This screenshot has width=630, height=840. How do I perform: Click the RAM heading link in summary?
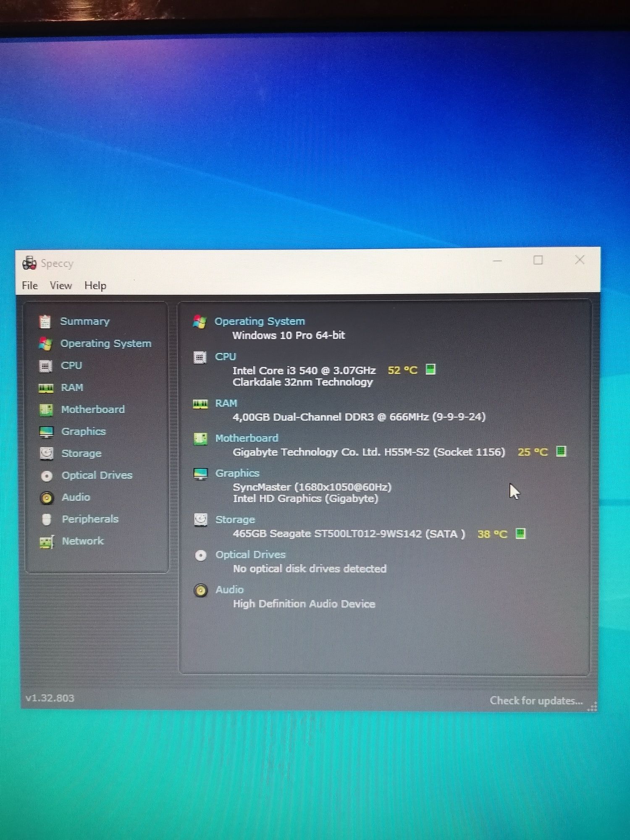pos(226,403)
